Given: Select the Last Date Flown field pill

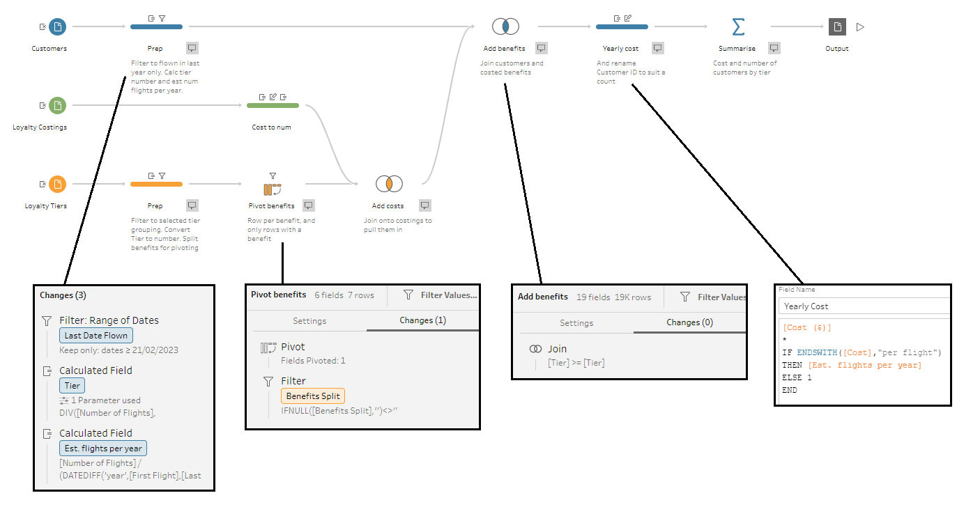Looking at the screenshot, I should point(95,336).
